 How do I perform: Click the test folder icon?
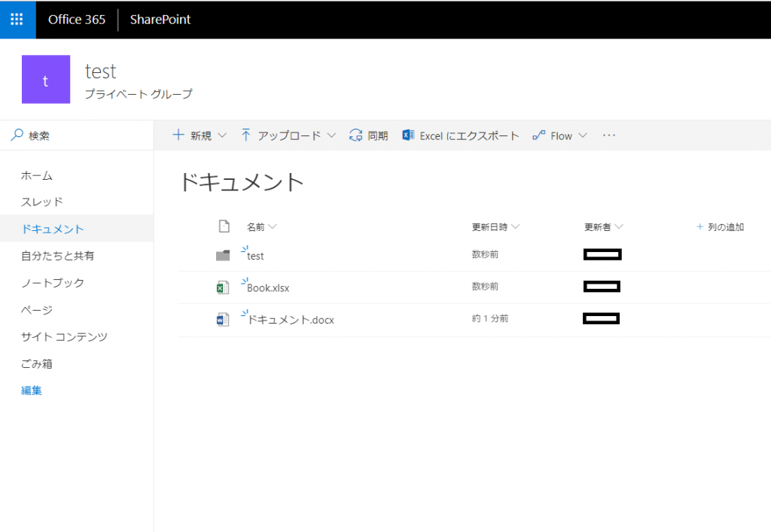223,255
